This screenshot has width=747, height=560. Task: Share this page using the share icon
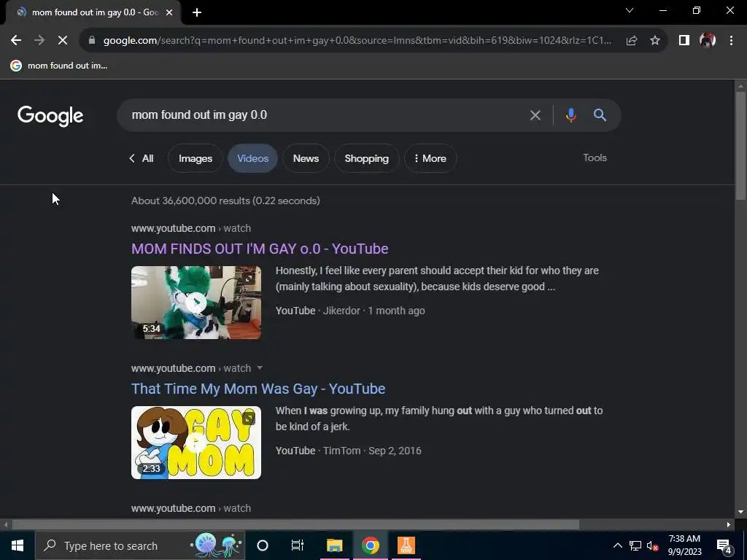pyautogui.click(x=632, y=41)
